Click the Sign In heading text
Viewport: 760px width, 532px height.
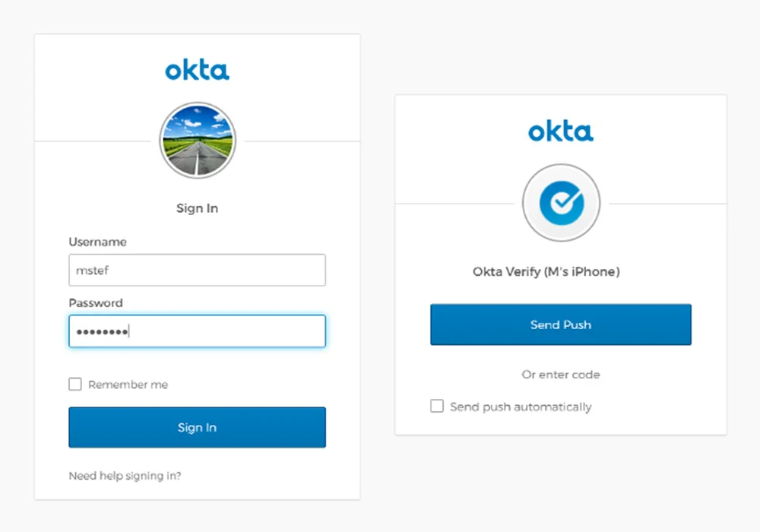(x=197, y=207)
